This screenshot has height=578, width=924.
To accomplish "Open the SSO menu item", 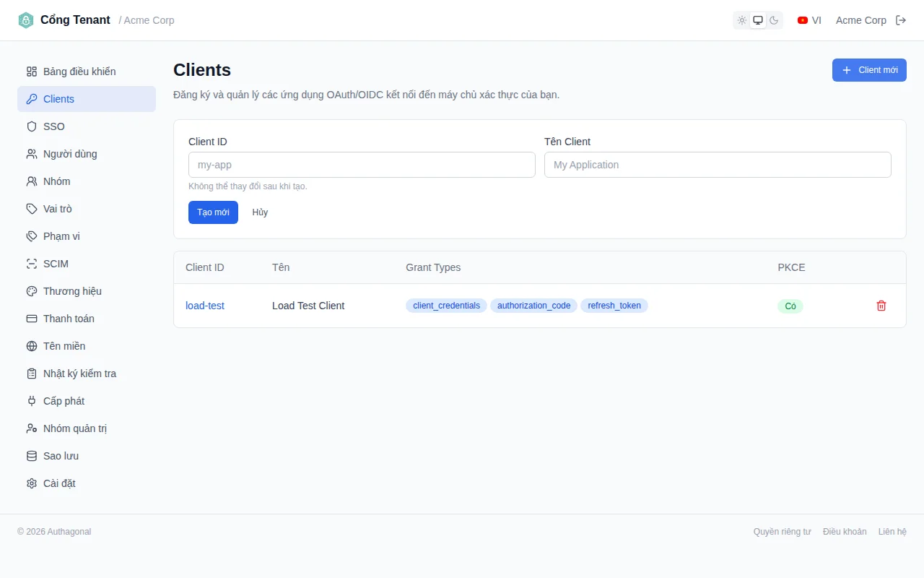I will click(x=87, y=126).
